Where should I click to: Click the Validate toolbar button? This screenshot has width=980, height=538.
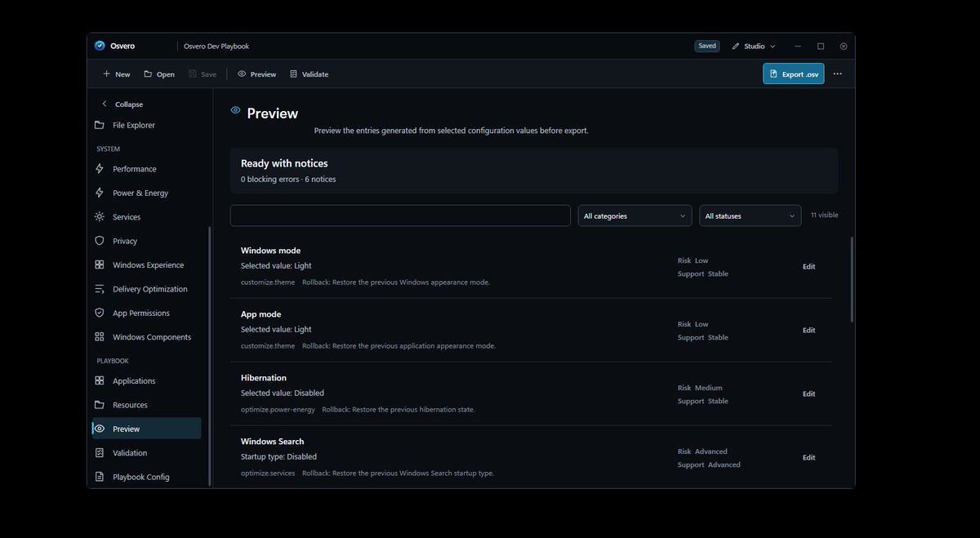(x=309, y=74)
